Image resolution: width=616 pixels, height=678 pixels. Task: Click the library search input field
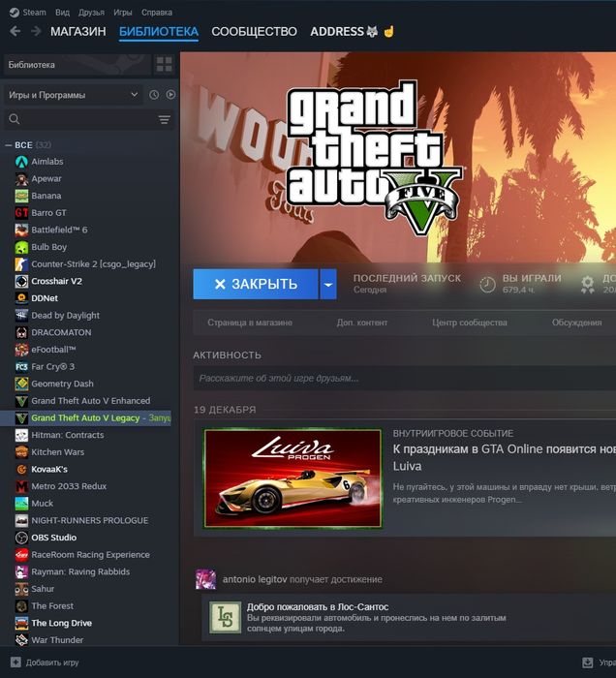[89, 119]
